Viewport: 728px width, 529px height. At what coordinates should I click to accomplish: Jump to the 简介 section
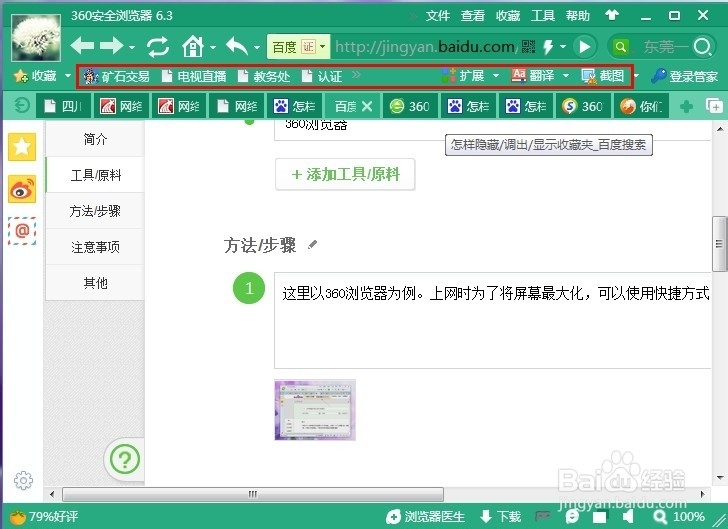pyautogui.click(x=95, y=138)
